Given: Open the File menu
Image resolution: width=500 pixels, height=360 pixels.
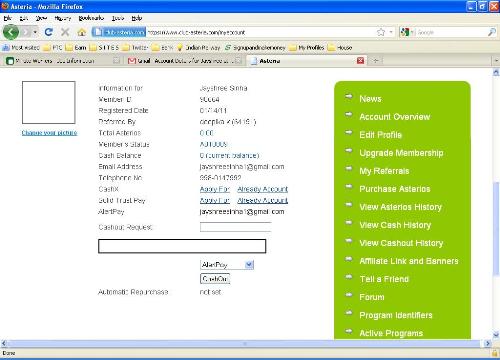Looking at the screenshot, I should pyautogui.click(x=8, y=18).
